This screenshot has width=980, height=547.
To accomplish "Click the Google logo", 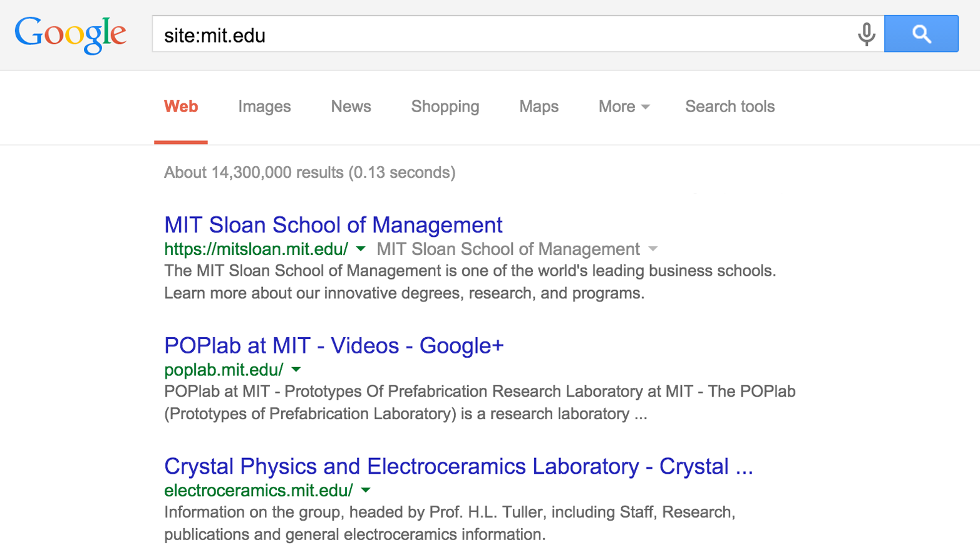I will click(70, 35).
